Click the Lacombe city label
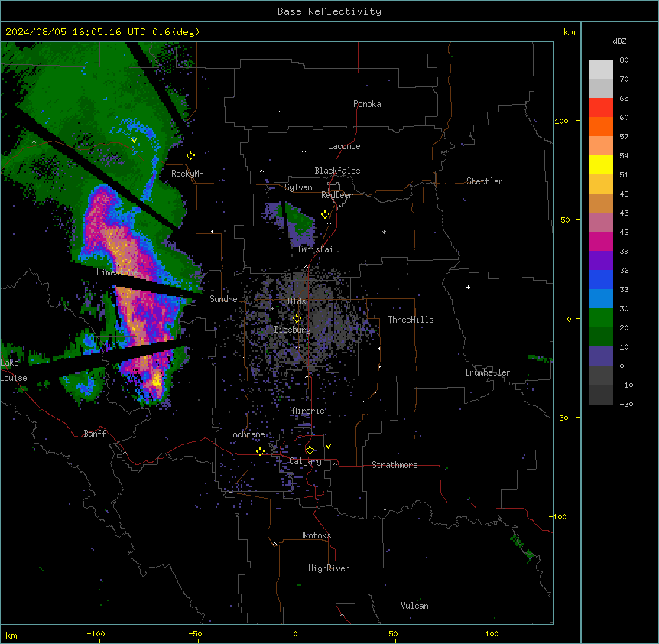Viewport: 659px width, 644px height. click(x=344, y=146)
